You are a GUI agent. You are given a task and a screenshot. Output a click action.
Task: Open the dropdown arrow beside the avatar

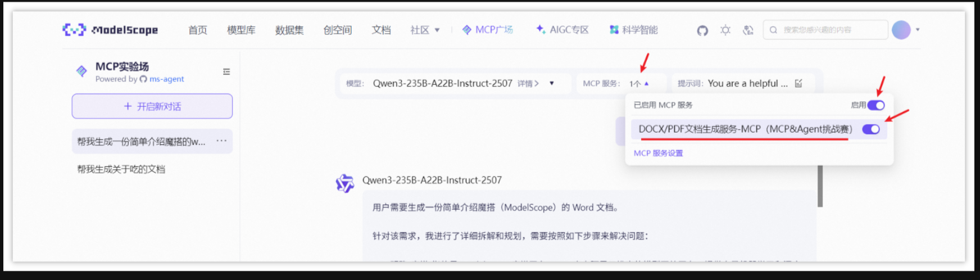click(x=918, y=30)
